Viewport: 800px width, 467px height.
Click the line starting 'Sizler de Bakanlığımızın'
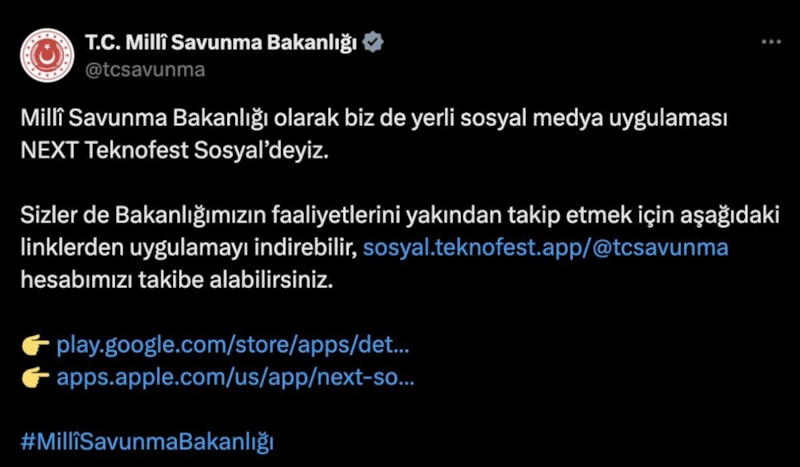[x=399, y=215]
